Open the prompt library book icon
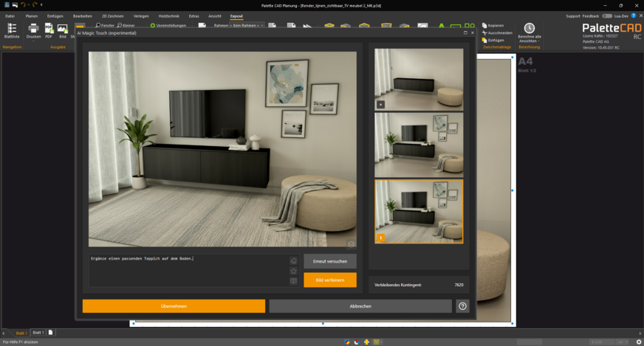 tap(293, 281)
